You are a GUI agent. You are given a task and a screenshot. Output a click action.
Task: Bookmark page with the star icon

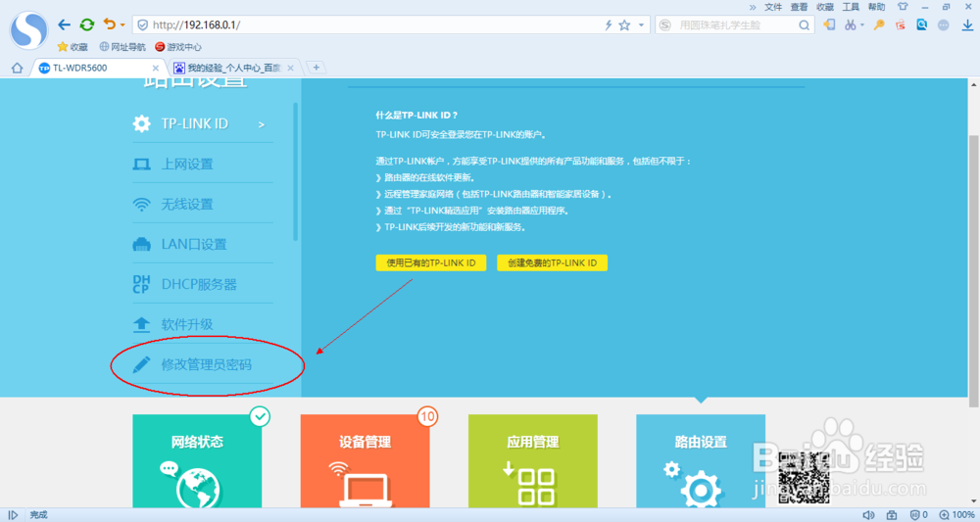[624, 25]
